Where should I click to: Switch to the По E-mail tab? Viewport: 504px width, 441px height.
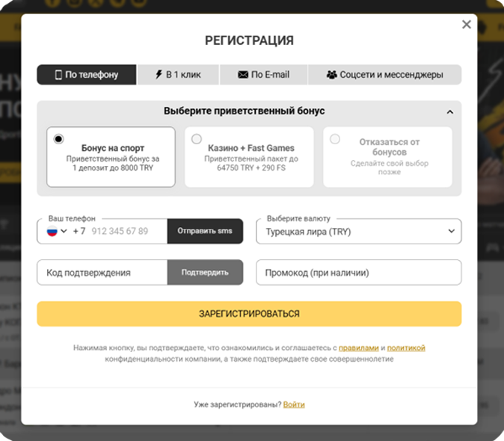(264, 75)
